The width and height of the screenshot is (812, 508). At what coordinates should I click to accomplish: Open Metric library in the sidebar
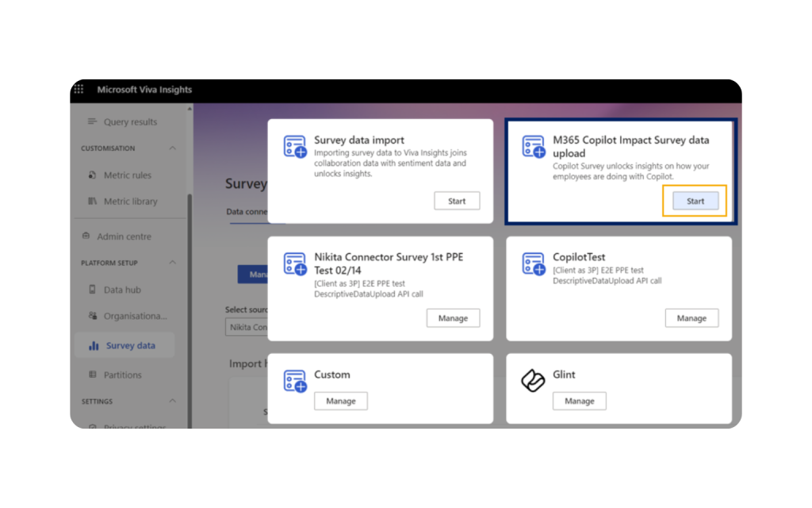click(x=130, y=202)
